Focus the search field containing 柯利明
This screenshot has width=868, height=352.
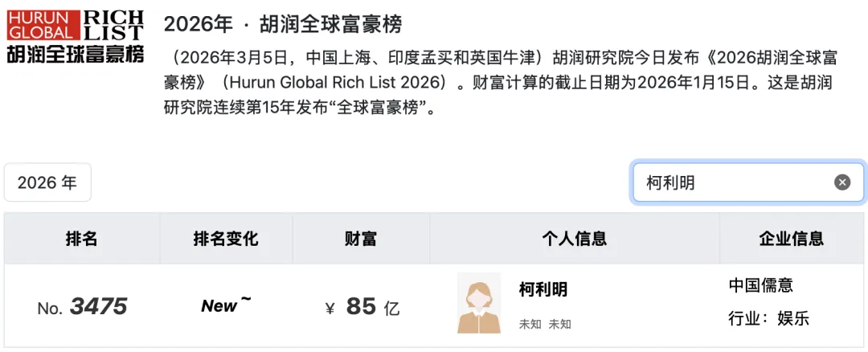[731, 182]
